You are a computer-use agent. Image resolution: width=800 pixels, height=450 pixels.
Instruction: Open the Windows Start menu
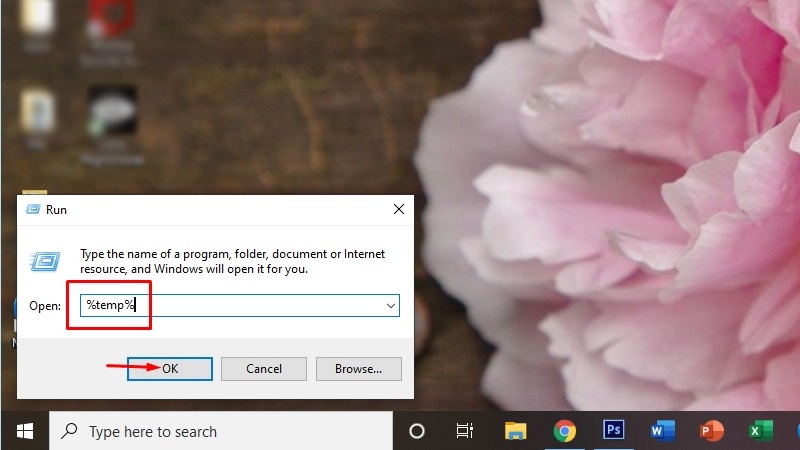(x=24, y=431)
